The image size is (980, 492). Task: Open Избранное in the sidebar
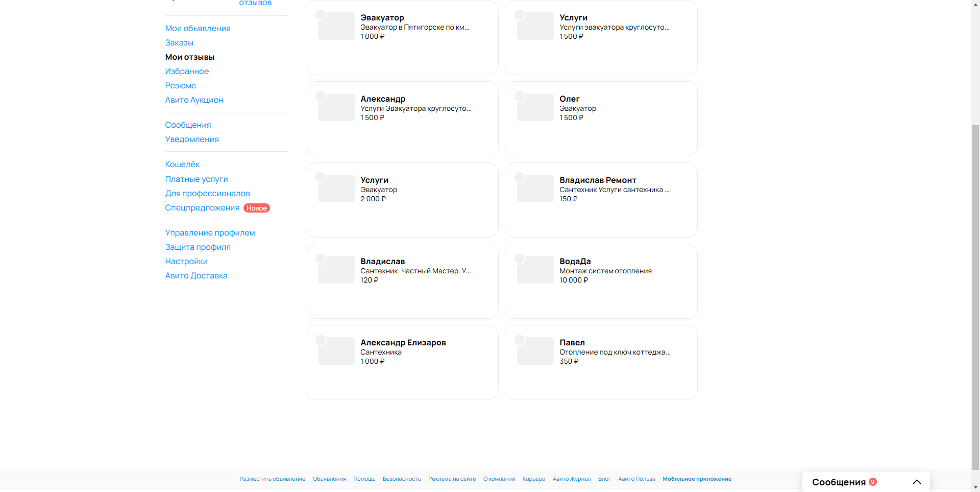187,71
